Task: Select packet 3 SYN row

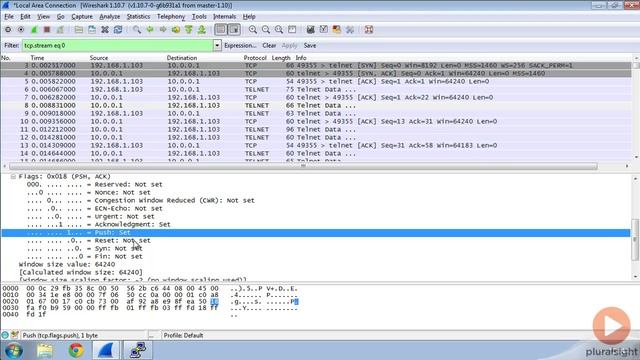Action: point(316,65)
